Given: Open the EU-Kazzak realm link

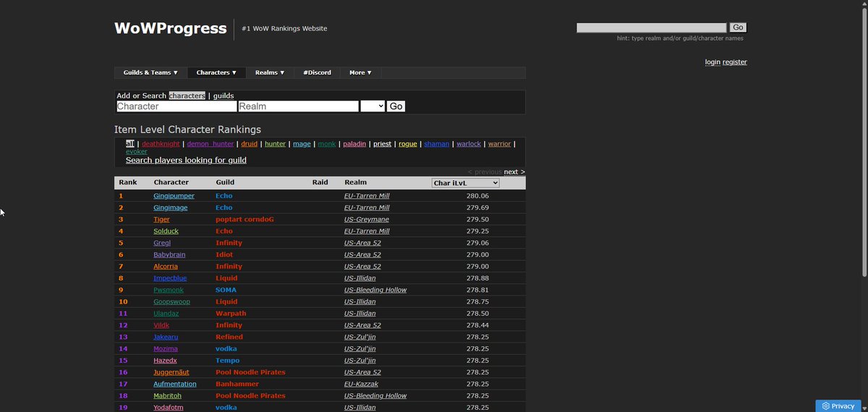Looking at the screenshot, I should 362,384.
